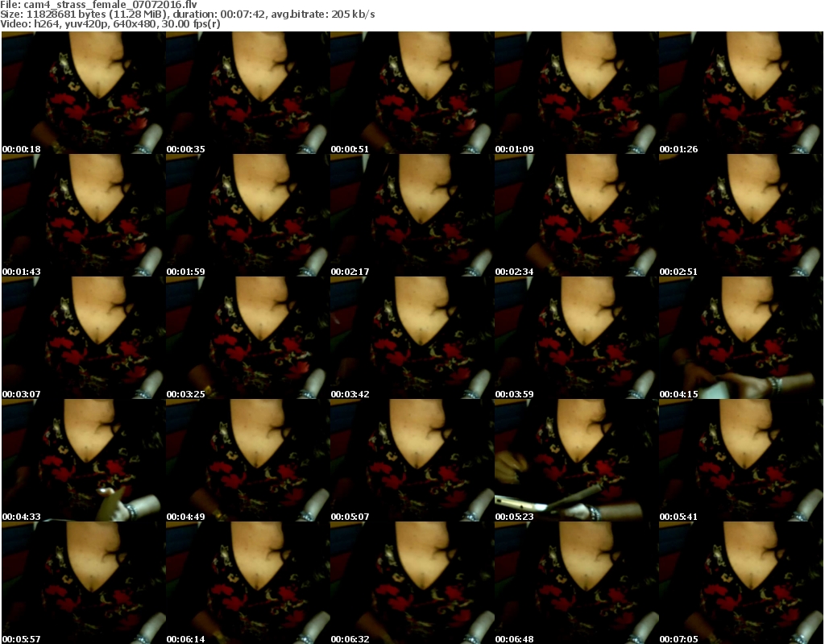This screenshot has width=825, height=644.
Task: Select the 00:05:57 frame
Action: 83,583
